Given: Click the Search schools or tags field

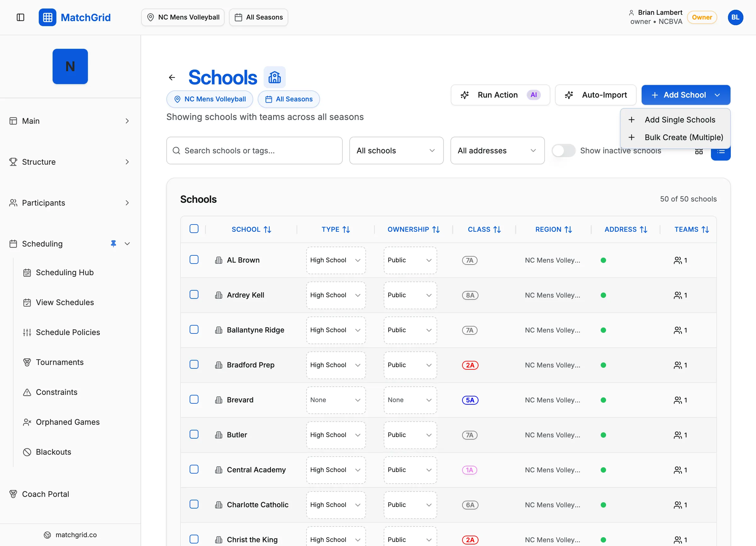Looking at the screenshot, I should click(254, 151).
